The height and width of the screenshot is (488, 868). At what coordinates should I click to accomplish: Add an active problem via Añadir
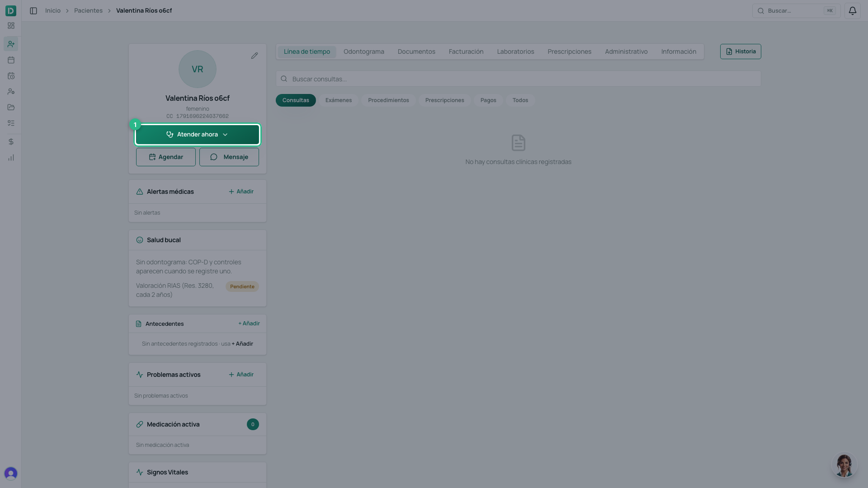click(241, 375)
